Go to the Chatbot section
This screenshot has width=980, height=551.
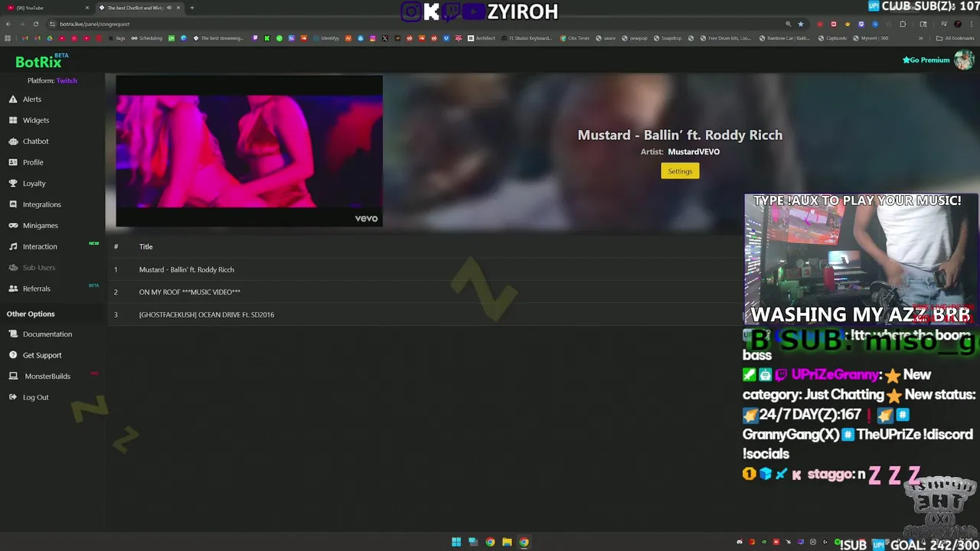coord(35,142)
